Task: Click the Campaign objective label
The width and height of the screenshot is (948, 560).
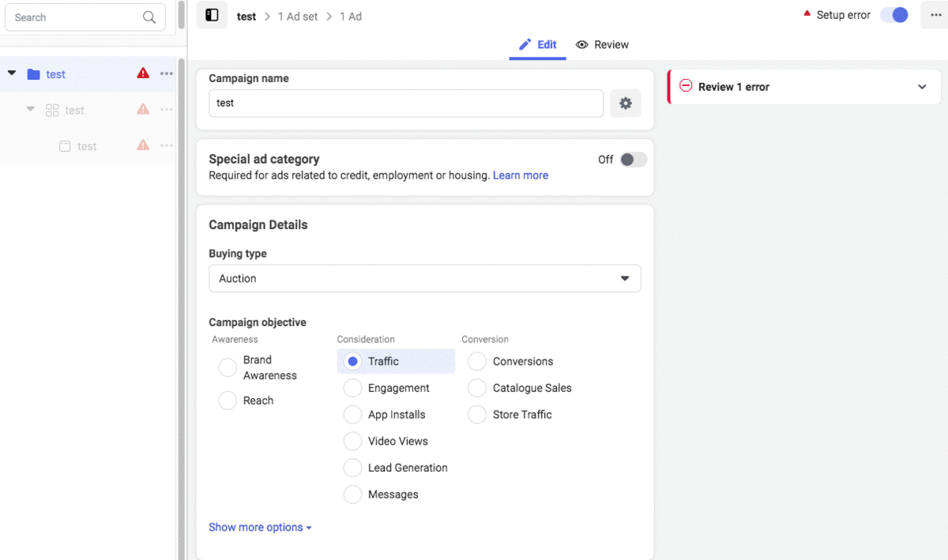Action: point(258,322)
